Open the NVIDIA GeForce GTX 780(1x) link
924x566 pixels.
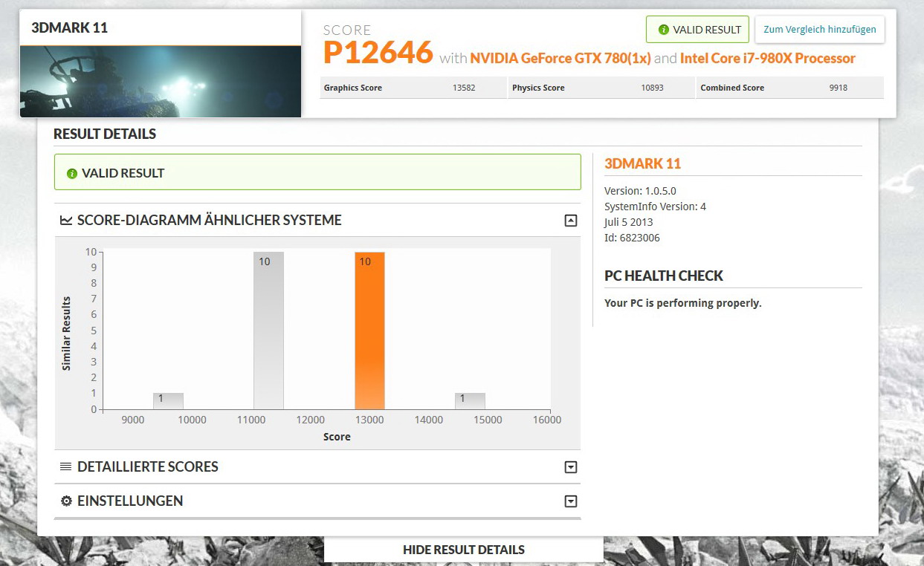[560, 58]
